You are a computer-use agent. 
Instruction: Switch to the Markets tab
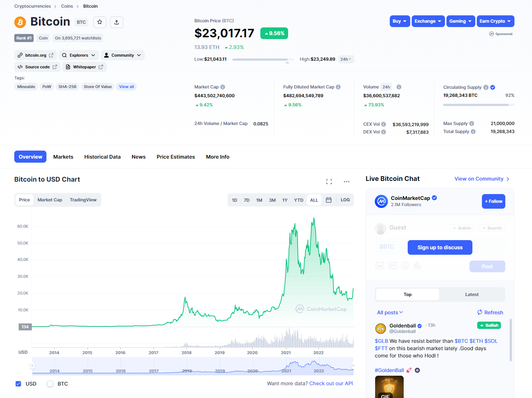pos(63,157)
